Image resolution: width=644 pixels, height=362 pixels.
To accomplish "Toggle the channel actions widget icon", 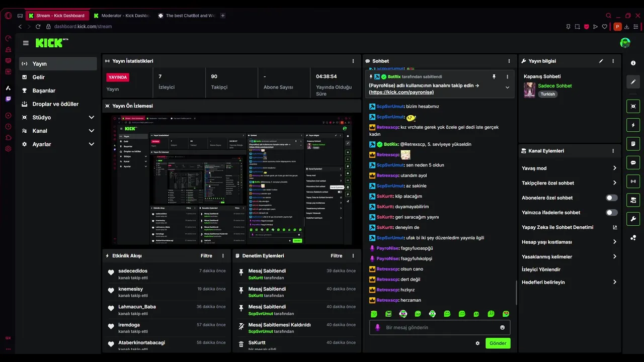I will pos(633,200).
